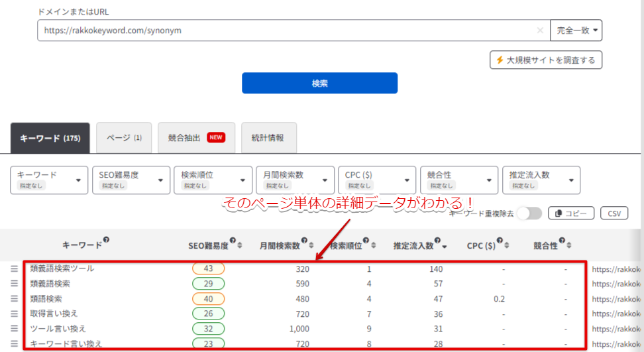Click the domain or URL input field

tap(285, 30)
